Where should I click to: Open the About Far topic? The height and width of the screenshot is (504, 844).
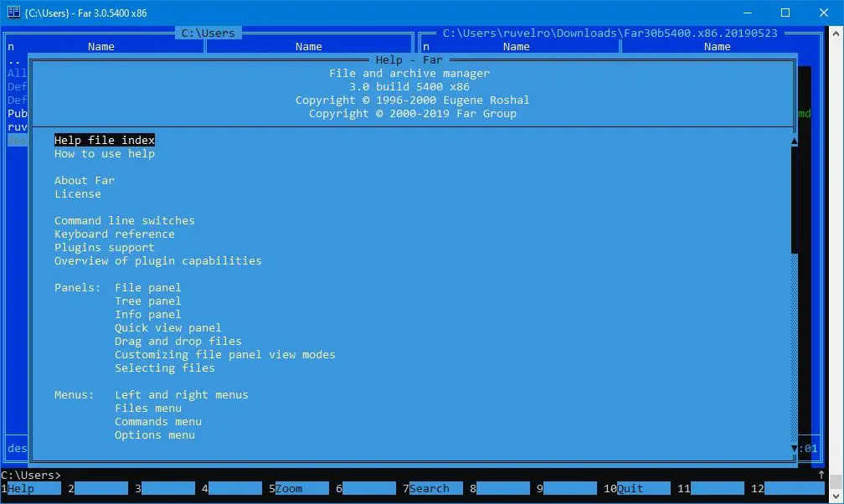(85, 180)
